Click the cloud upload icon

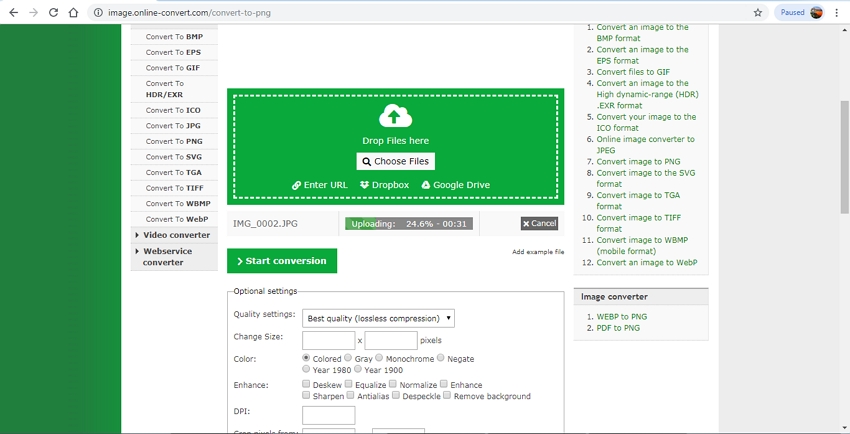coord(395,115)
